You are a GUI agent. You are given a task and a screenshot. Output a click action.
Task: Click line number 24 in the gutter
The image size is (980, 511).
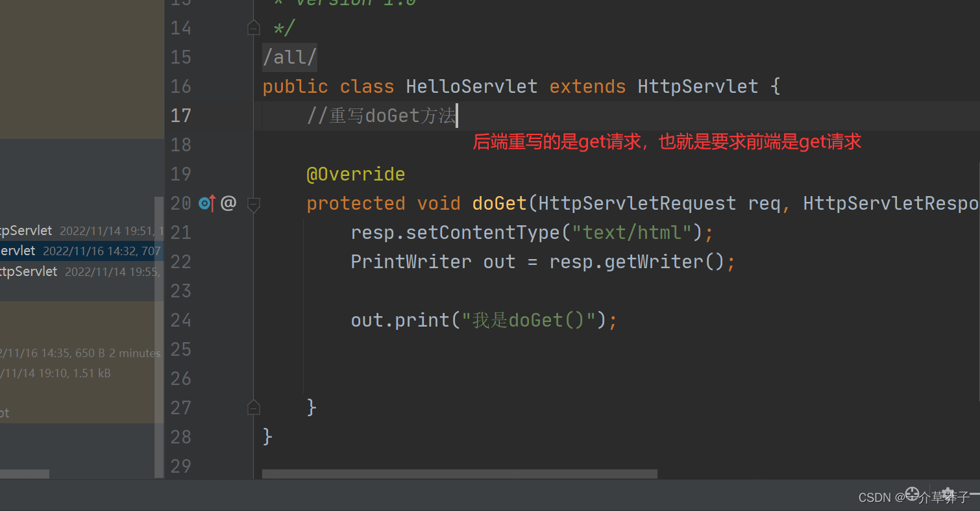[181, 320]
